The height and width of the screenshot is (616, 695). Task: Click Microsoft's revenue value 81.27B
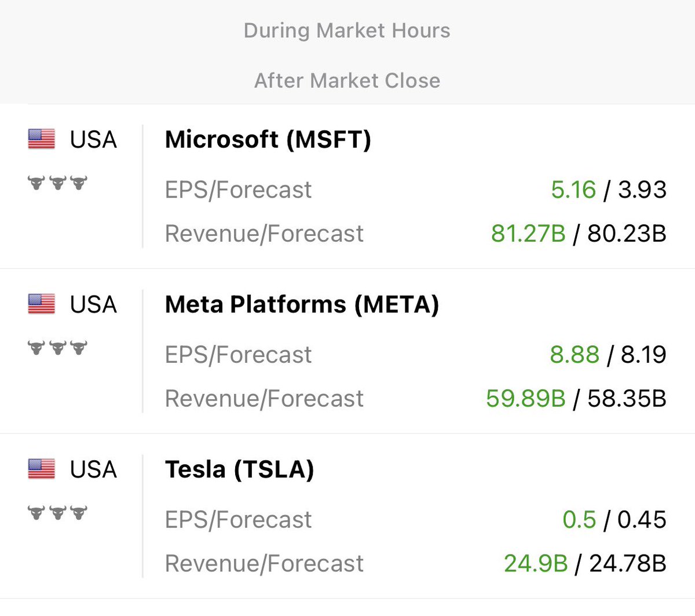(x=528, y=234)
